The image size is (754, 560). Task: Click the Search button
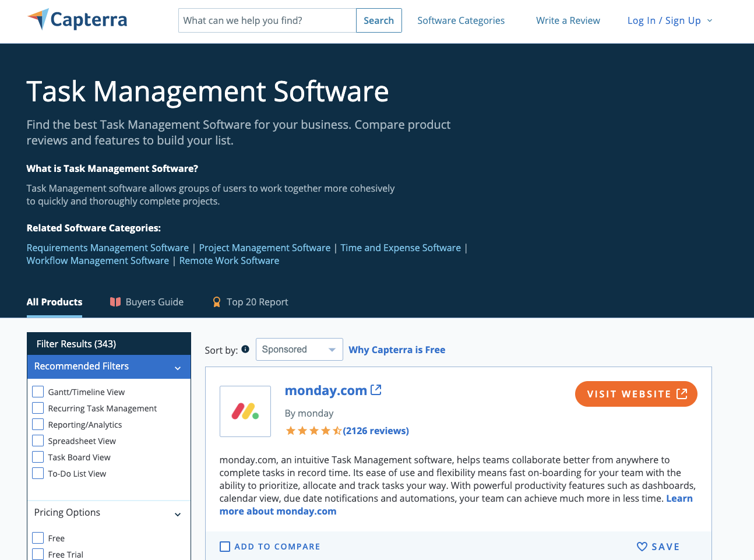(379, 20)
